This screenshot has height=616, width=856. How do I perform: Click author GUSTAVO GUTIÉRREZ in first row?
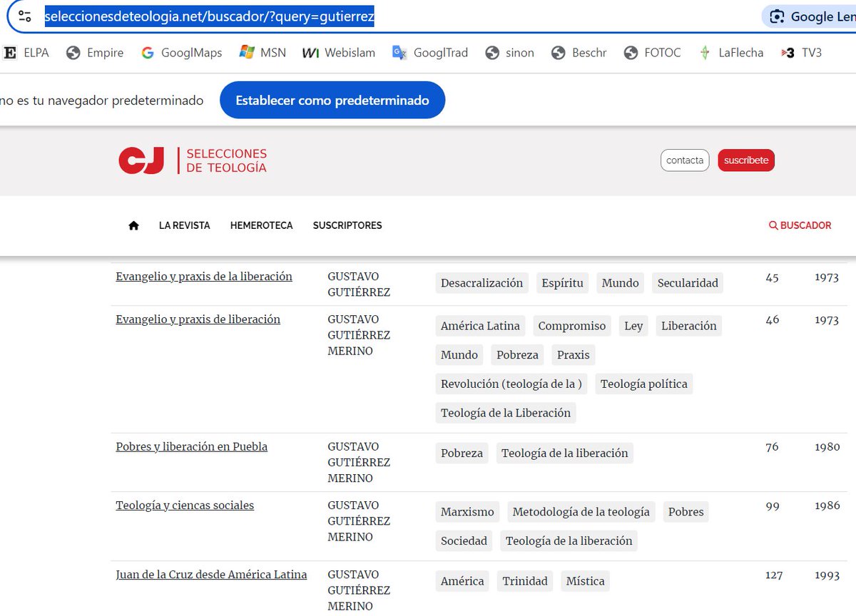point(359,284)
